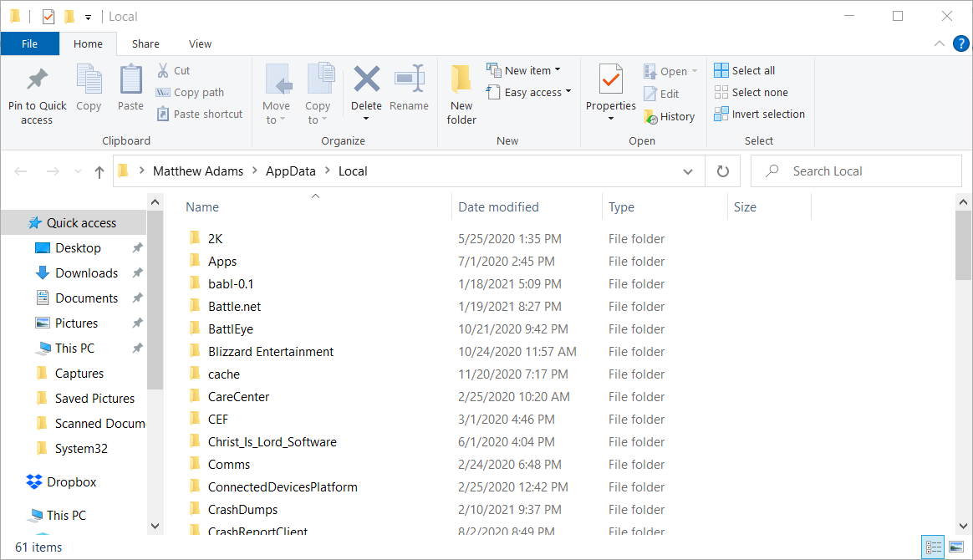Choose Select all
Image resolution: width=973 pixels, height=560 pixels.
[745, 71]
